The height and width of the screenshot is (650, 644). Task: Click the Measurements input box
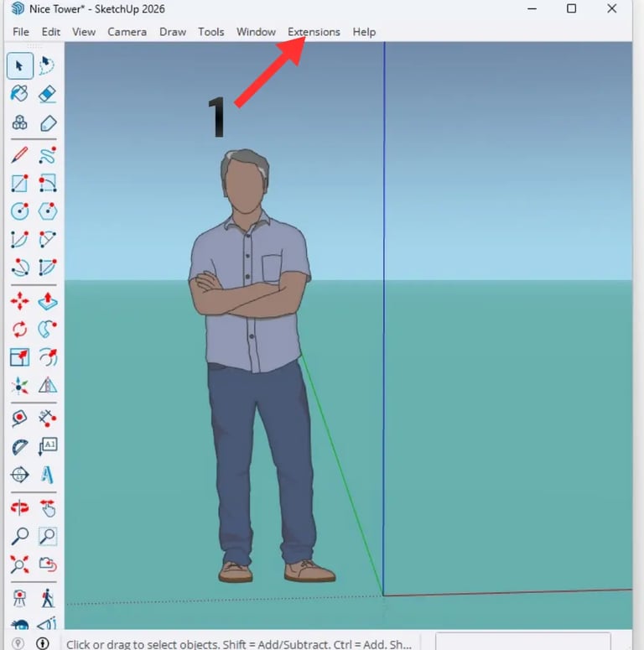[x=523, y=642]
